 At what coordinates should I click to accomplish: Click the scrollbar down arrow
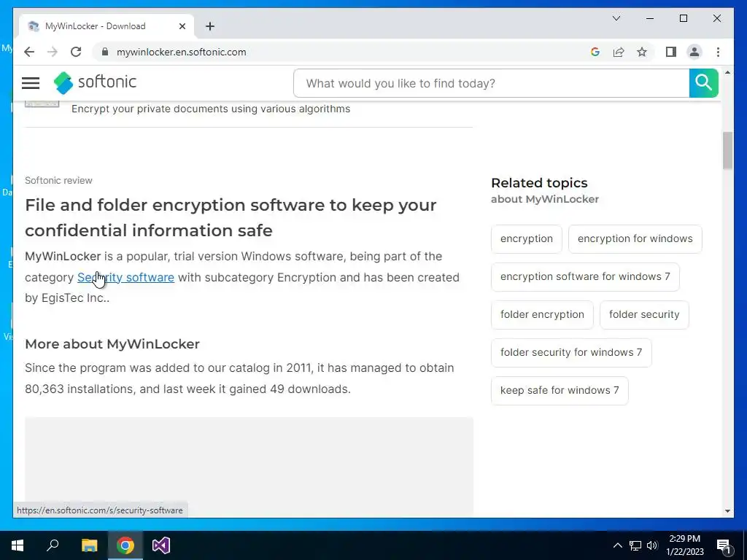point(727,511)
